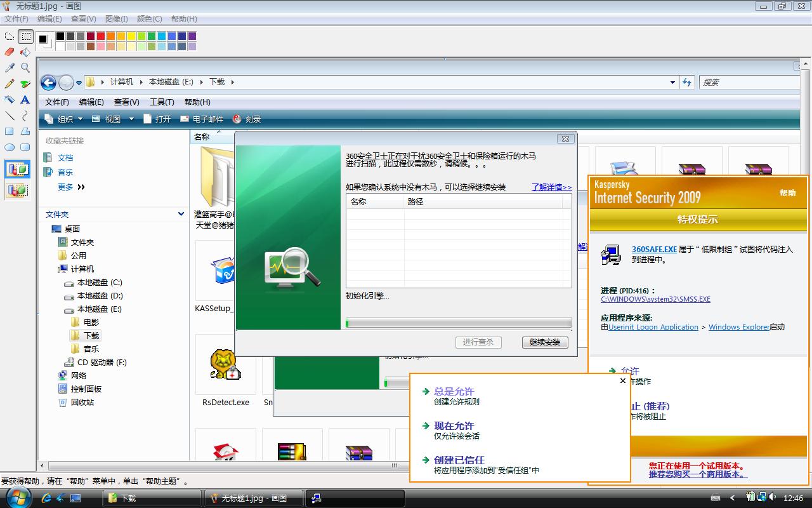Screen dimensions: 812x508
Task: Pick the yellow color swatch
Action: pyautogui.click(x=131, y=36)
